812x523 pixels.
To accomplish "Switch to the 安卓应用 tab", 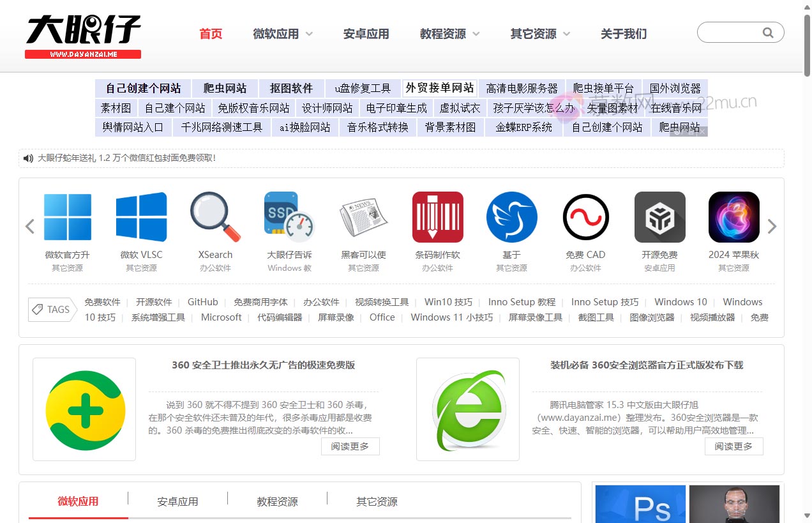I will [x=177, y=501].
